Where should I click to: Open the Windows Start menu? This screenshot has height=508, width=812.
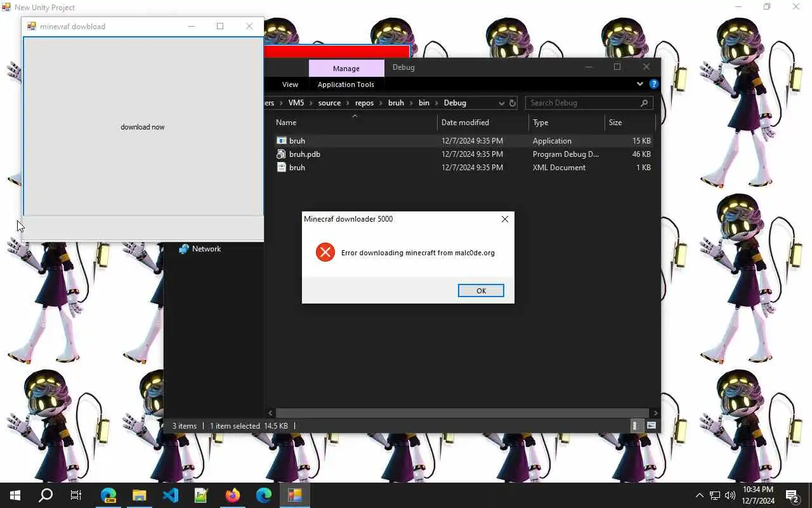(x=15, y=495)
